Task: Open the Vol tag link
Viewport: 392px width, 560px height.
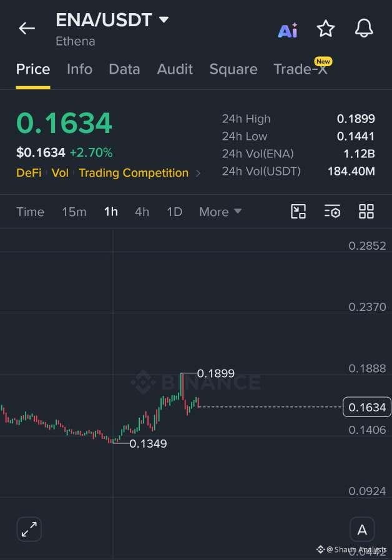Action: [60, 173]
